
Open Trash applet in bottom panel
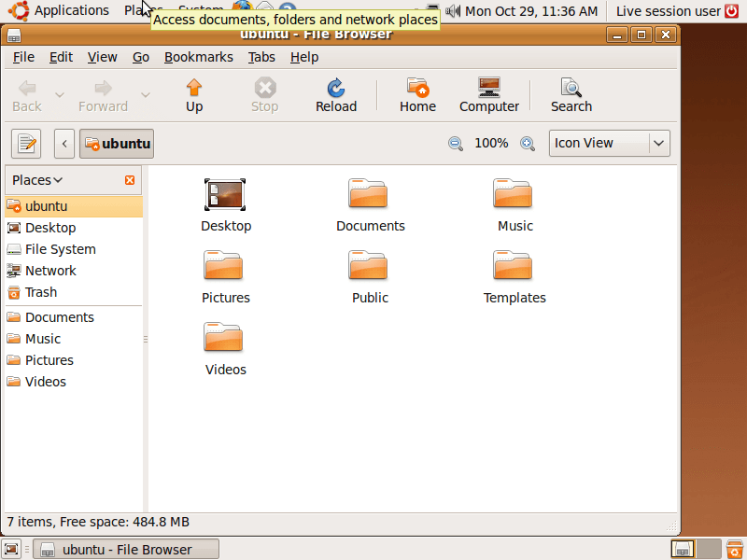click(x=734, y=549)
